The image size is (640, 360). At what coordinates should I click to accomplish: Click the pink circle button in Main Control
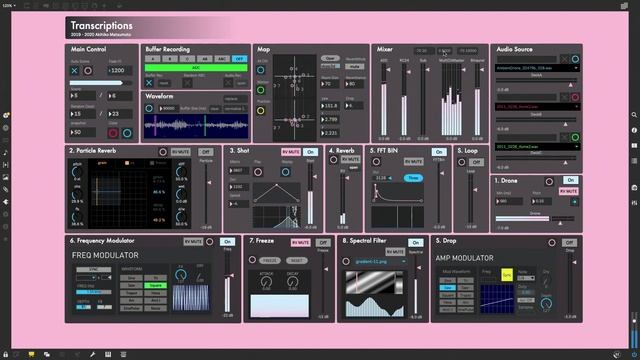click(88, 71)
